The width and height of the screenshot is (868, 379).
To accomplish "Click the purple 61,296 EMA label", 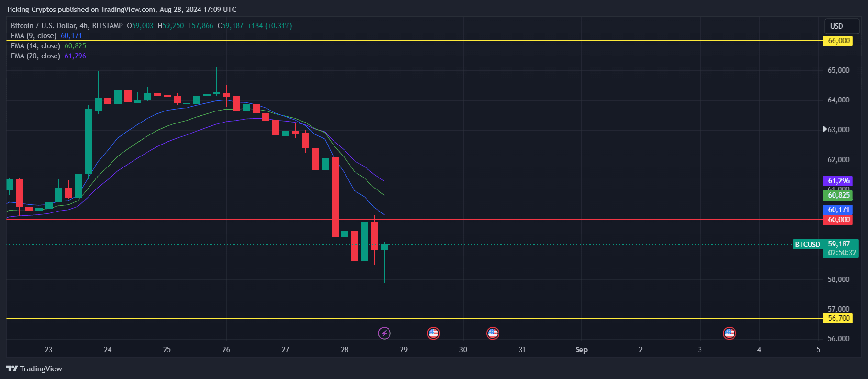I will (837, 181).
